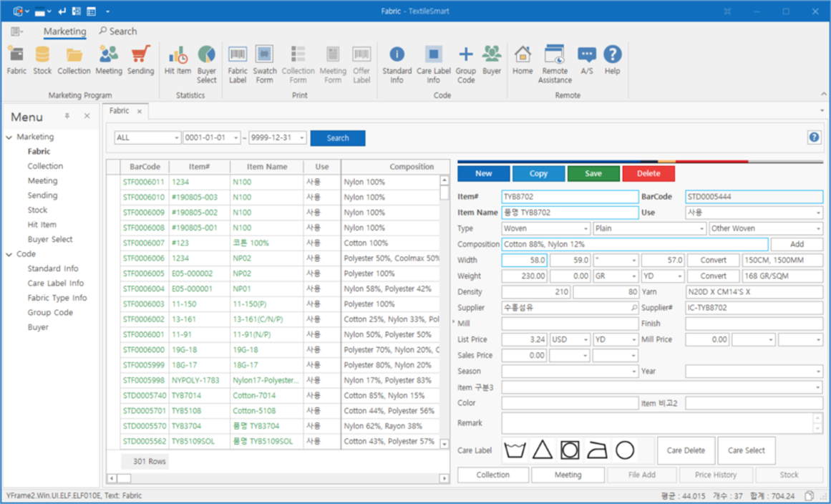Open the Hit Item statistics icon
This screenshot has width=831, height=504.
point(178,56)
